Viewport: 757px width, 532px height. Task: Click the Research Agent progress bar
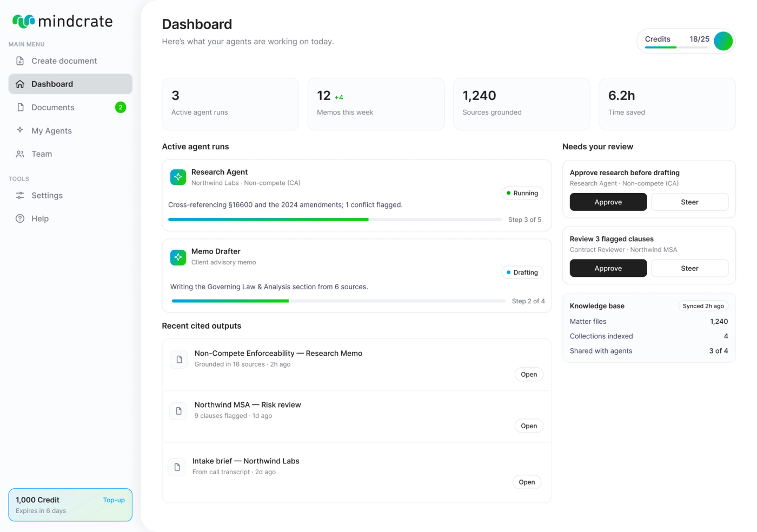click(x=335, y=220)
